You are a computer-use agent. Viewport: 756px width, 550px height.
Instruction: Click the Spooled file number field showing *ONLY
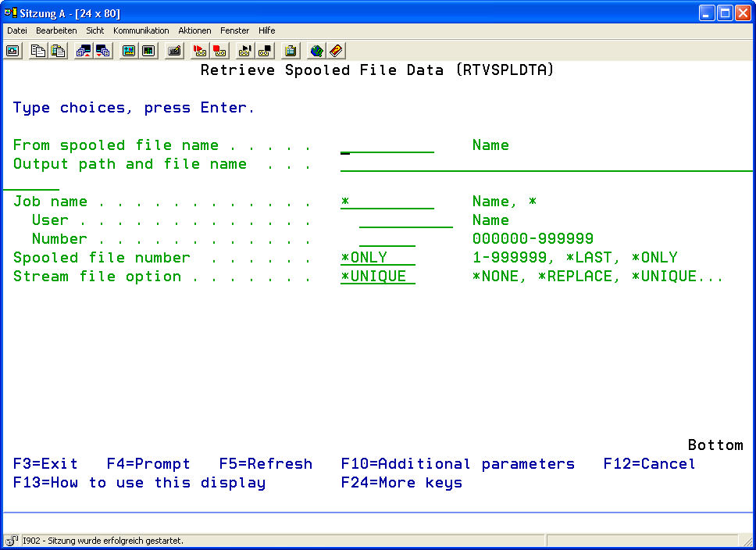[x=378, y=259]
